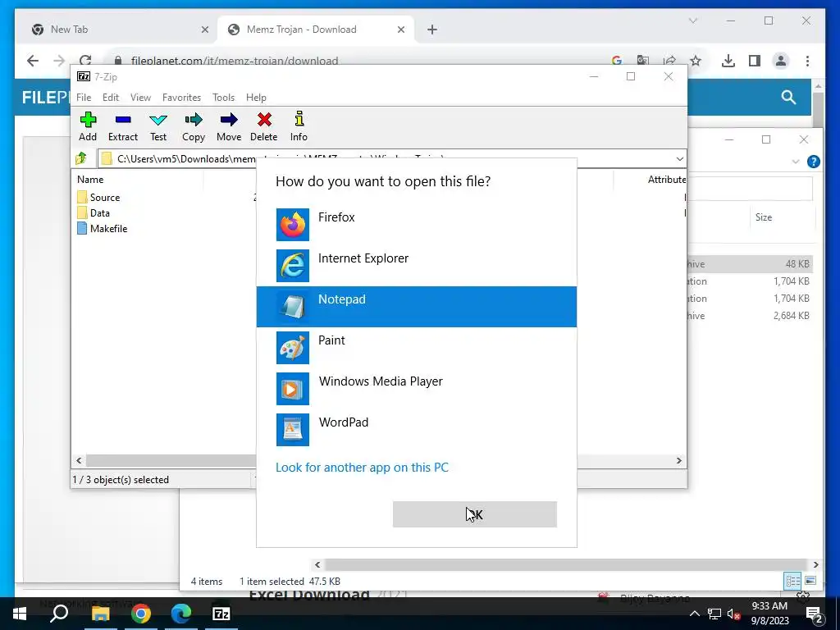Open the Chrome downloads icon

click(x=728, y=61)
